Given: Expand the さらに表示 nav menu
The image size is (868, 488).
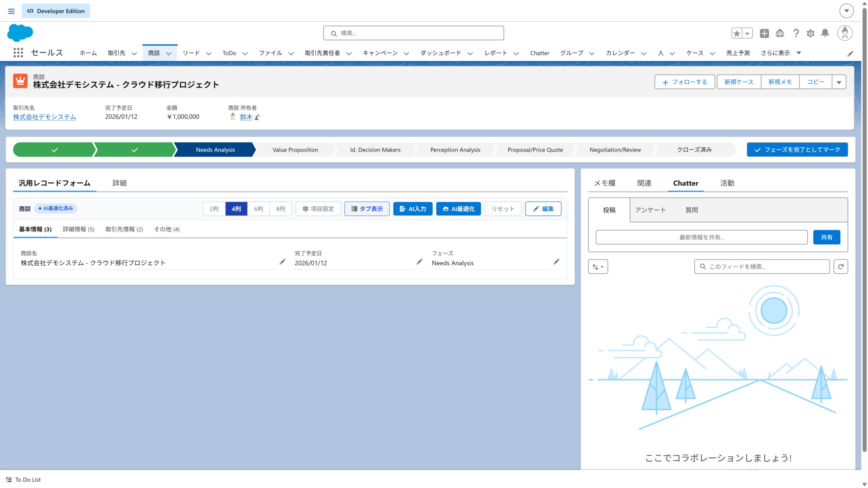Looking at the screenshot, I should click(x=781, y=53).
